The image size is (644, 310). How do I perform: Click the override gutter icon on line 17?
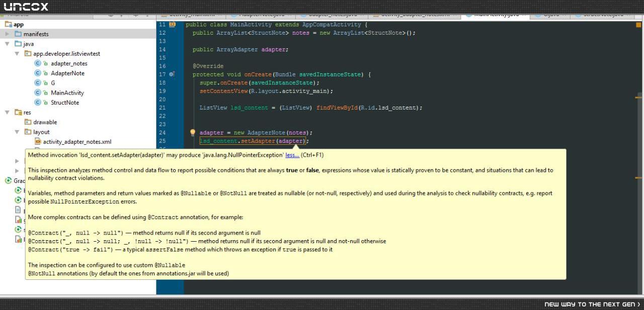(x=172, y=74)
